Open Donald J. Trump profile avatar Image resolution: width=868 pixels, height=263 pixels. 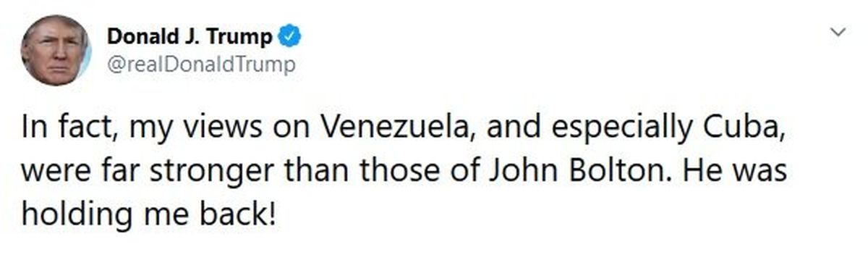tap(56, 50)
